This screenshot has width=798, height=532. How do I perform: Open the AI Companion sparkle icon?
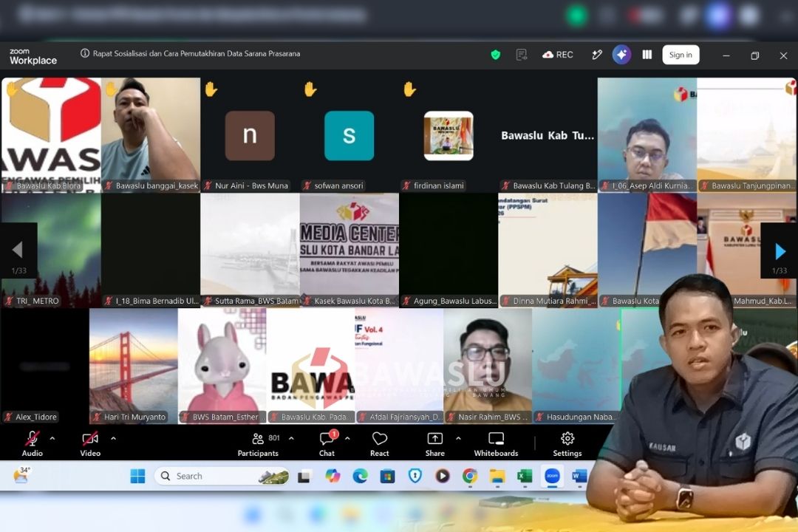pos(621,55)
